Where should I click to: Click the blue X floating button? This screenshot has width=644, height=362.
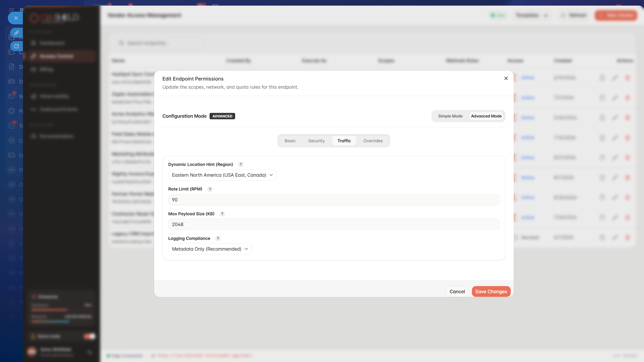coord(16,18)
